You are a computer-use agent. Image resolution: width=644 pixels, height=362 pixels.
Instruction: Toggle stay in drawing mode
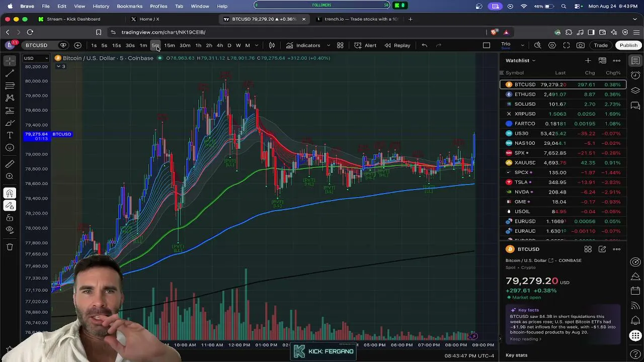[x=10, y=206]
